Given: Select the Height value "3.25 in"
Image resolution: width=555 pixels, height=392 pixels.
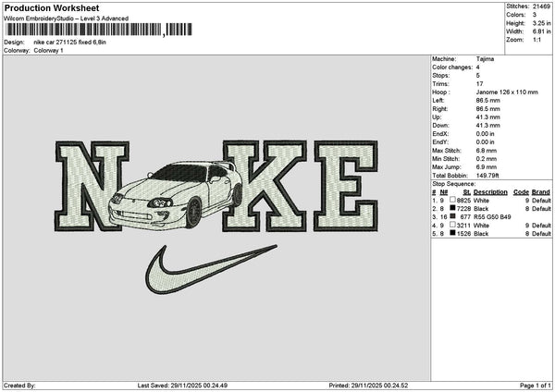Looking at the screenshot, I should click(541, 23).
